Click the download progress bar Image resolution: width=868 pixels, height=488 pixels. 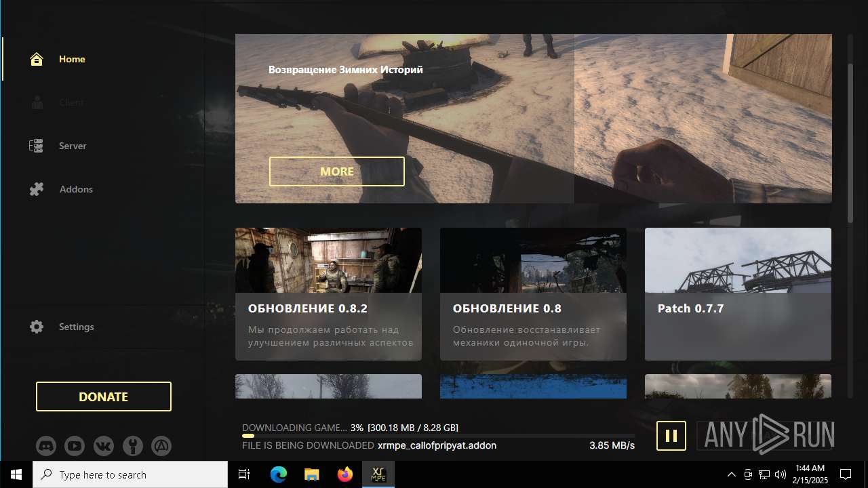click(x=438, y=436)
